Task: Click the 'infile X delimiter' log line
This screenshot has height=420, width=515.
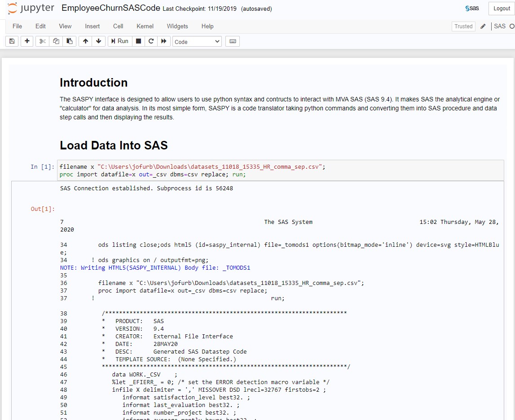Action: coord(219,389)
